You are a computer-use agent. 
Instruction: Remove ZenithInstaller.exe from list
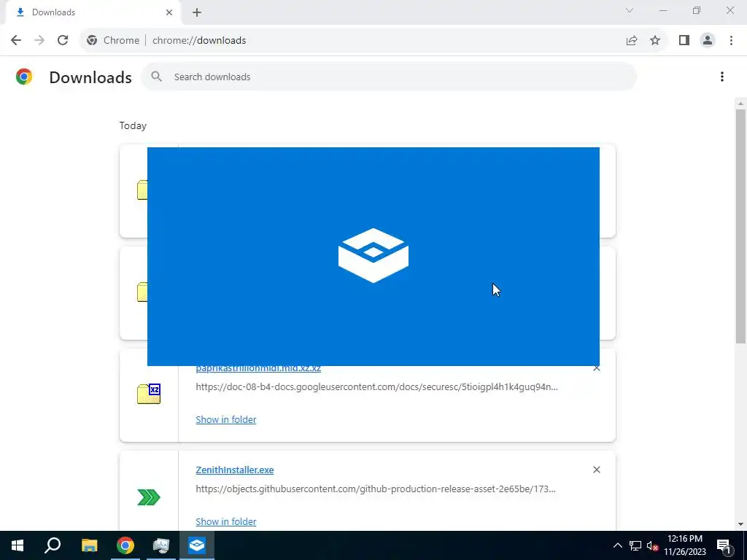597,470
